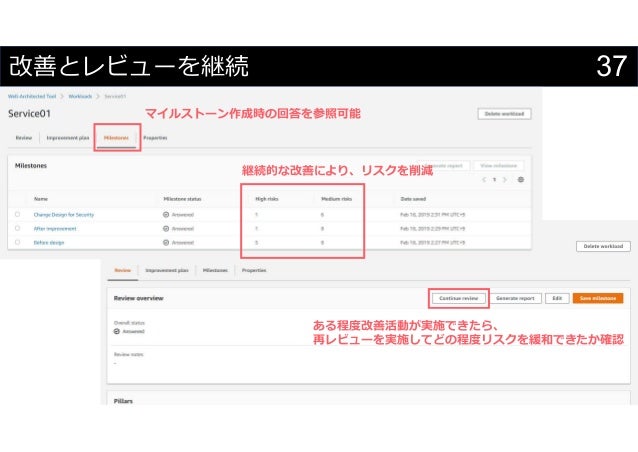Click the Pillars section heading
Viewport: 638px width, 452px height.
tap(123, 401)
